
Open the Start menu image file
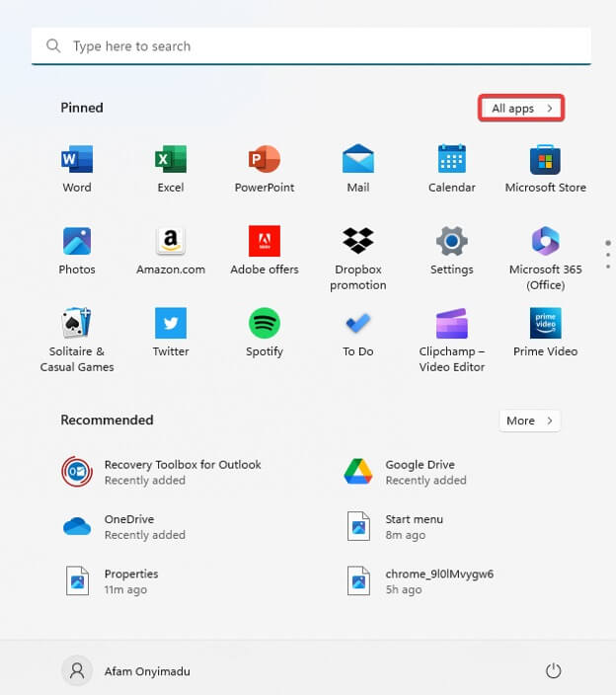pyautogui.click(x=394, y=526)
